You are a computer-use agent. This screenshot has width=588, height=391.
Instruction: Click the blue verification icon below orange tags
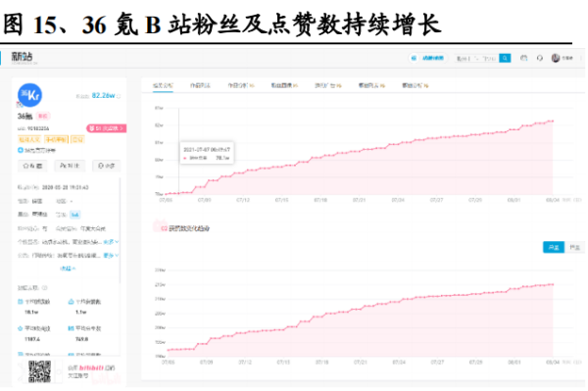point(21,150)
